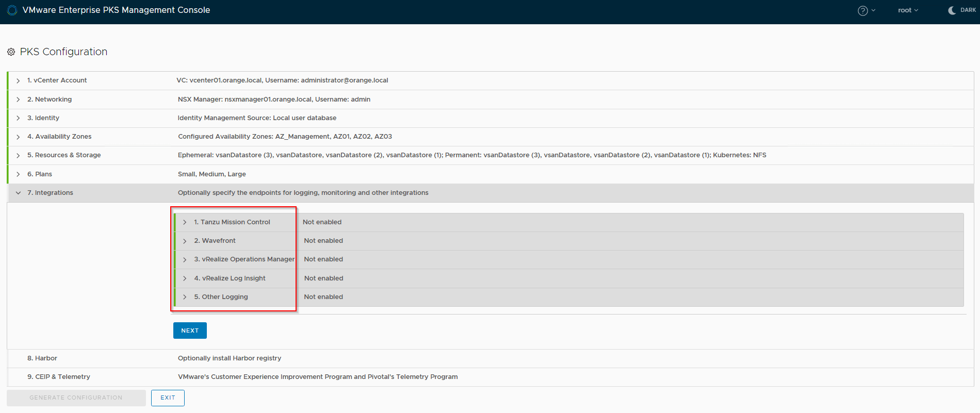980x413 pixels.
Task: Click the EXIT button
Action: 168,398
